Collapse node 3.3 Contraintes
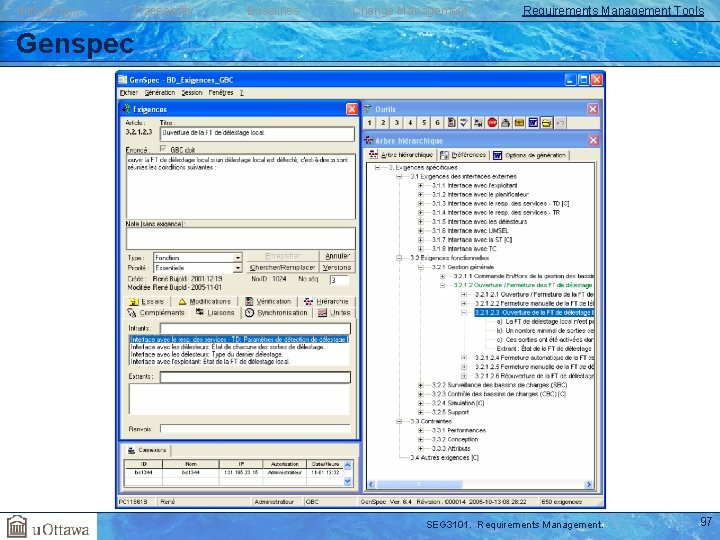The width and height of the screenshot is (720, 540). click(x=399, y=422)
